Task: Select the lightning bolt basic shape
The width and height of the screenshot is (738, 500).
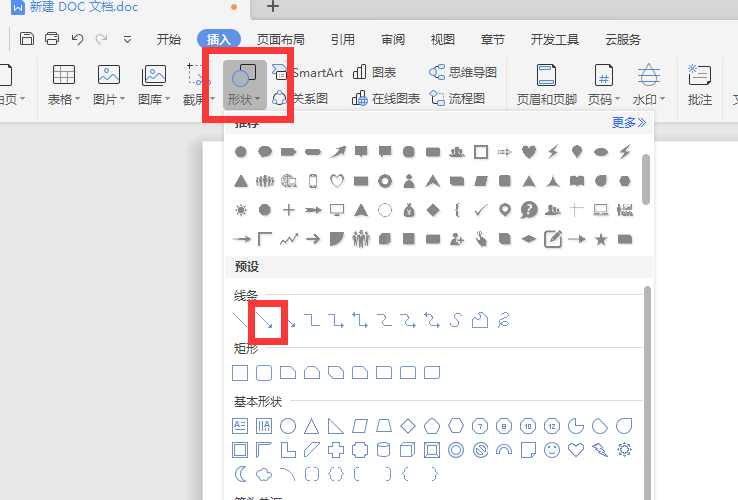Action: (x=600, y=450)
